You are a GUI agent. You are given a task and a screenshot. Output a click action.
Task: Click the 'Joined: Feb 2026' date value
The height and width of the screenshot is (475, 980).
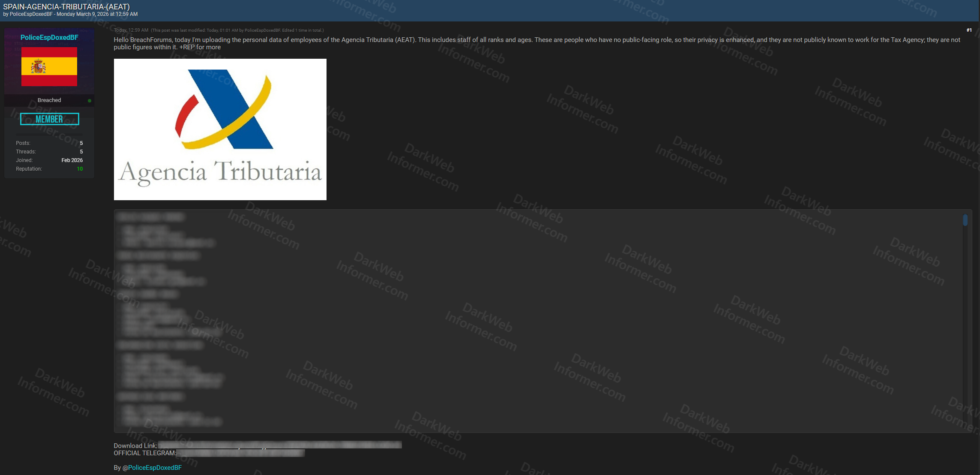[72, 160]
